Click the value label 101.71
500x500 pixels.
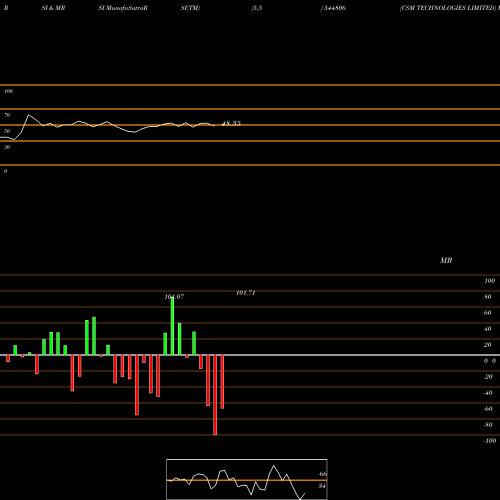point(246,293)
